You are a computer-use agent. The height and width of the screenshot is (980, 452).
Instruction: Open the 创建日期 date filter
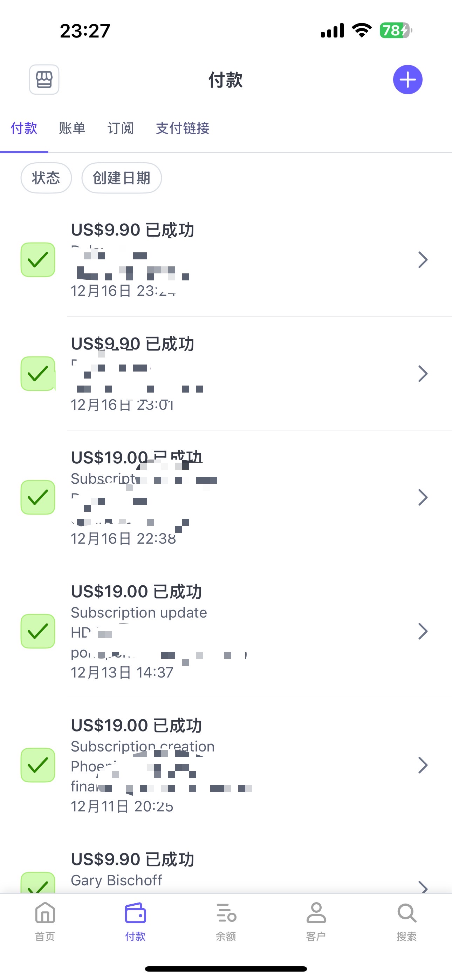pyautogui.click(x=122, y=178)
